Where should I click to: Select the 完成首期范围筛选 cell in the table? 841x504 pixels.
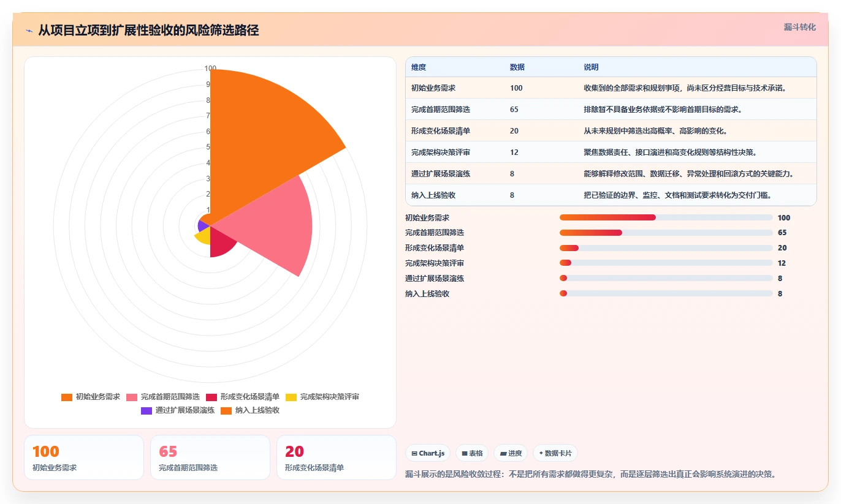(454, 110)
